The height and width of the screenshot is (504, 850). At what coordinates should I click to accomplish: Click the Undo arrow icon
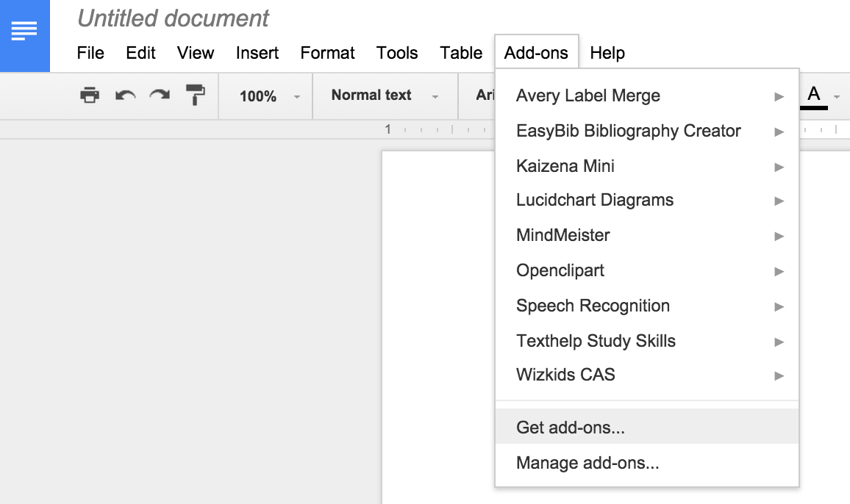[x=125, y=96]
